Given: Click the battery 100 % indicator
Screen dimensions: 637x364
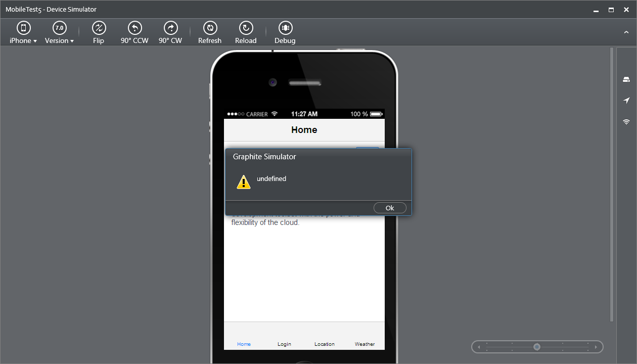Looking at the screenshot, I should pos(367,114).
